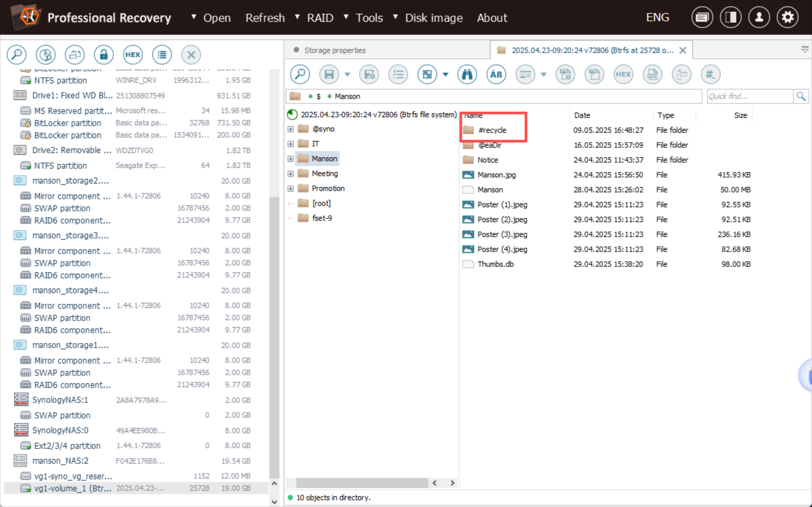Click the binoculars find icon
The image size is (812, 507).
click(467, 74)
